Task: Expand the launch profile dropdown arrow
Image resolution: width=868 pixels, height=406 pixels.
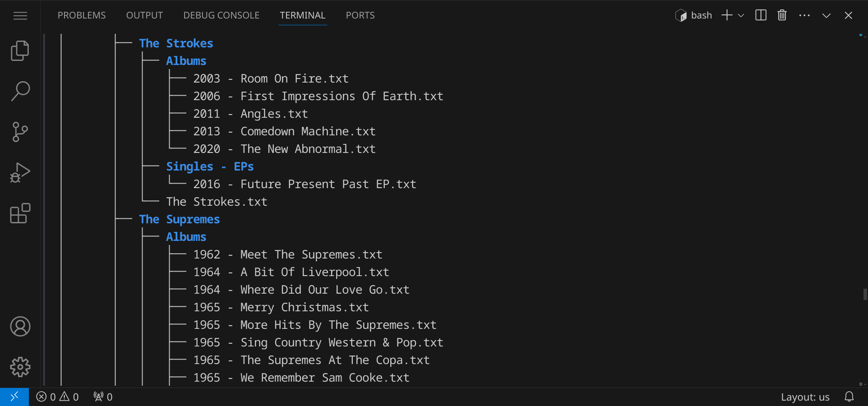Action: click(x=741, y=15)
